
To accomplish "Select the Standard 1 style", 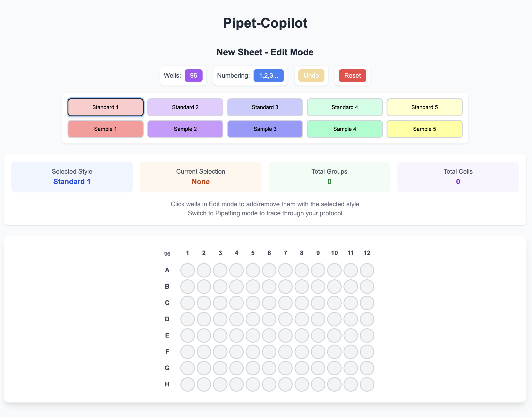I will point(105,107).
